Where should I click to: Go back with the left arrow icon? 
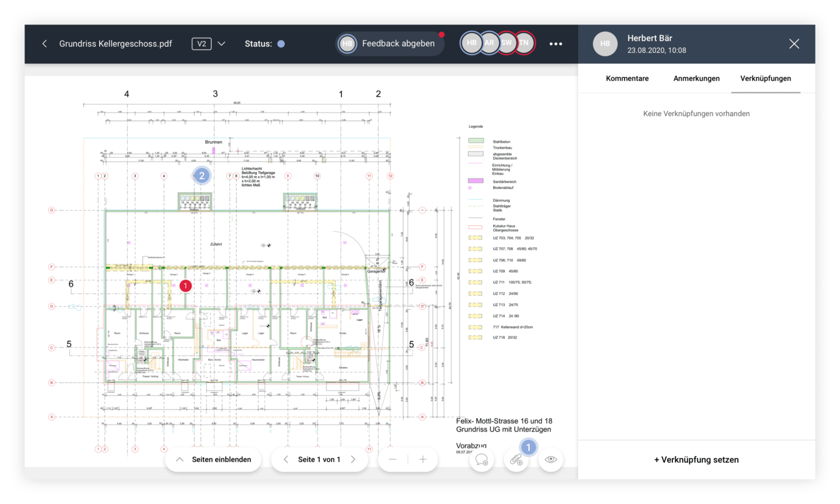[44, 44]
